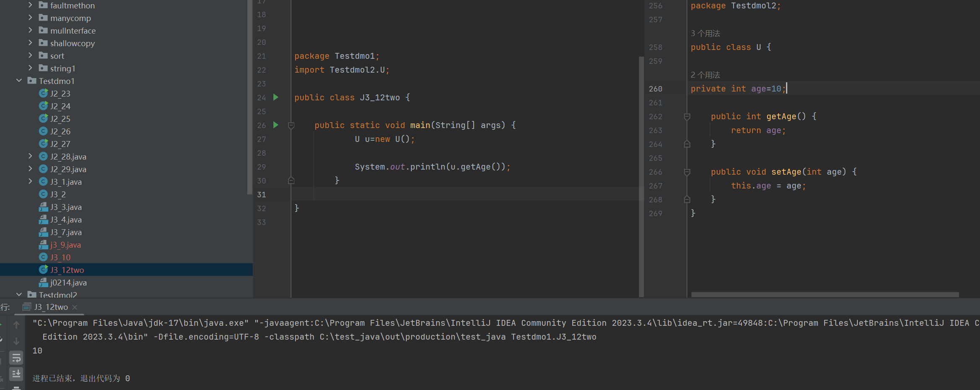Viewport: 980px width, 390px height.
Task: Open the J3_7.java file
Action: point(66,232)
